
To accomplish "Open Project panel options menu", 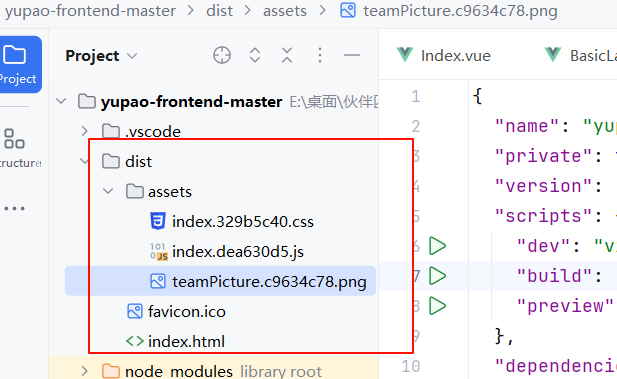I will [x=320, y=55].
